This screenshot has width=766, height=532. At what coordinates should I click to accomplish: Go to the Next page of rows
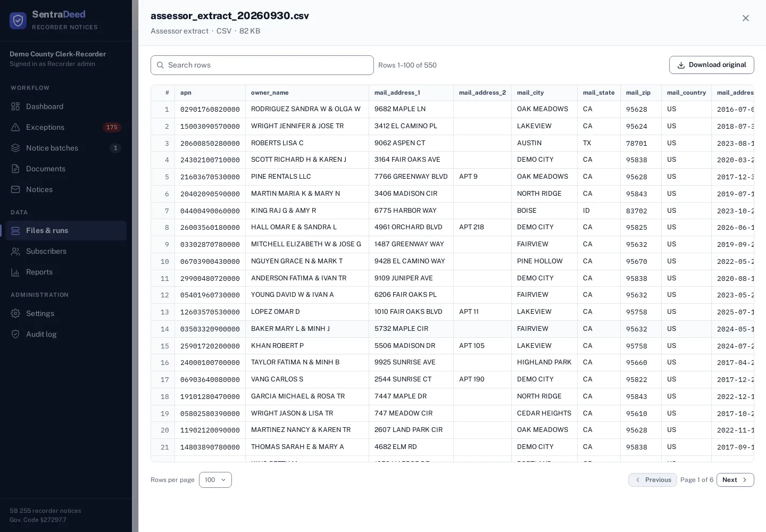pyautogui.click(x=735, y=480)
